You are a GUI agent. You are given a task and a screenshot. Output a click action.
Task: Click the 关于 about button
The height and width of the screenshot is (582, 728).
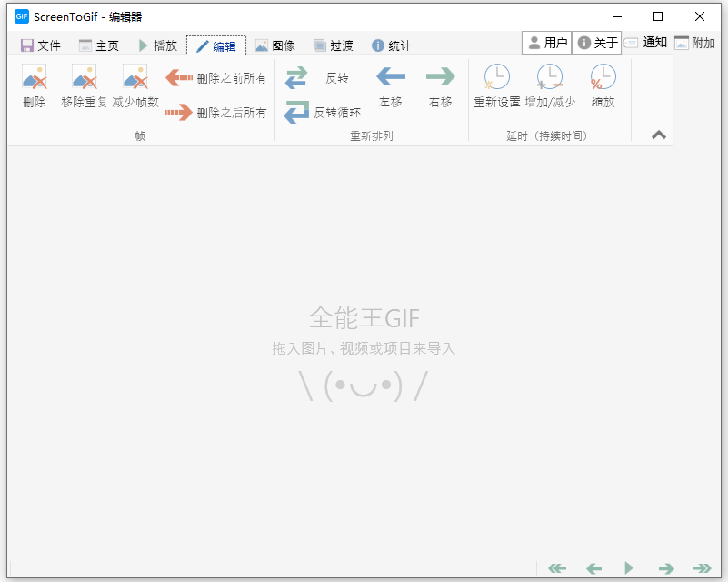coord(596,43)
